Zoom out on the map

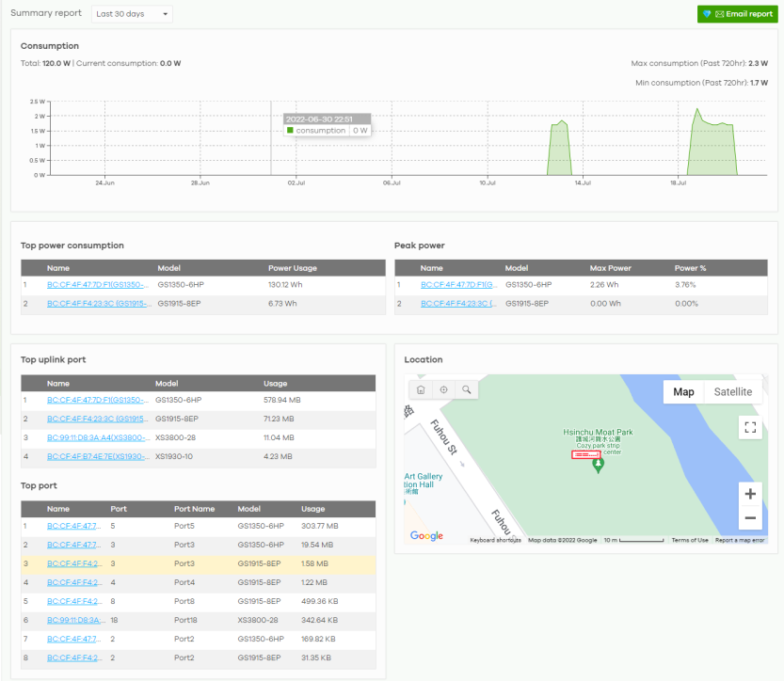(749, 518)
